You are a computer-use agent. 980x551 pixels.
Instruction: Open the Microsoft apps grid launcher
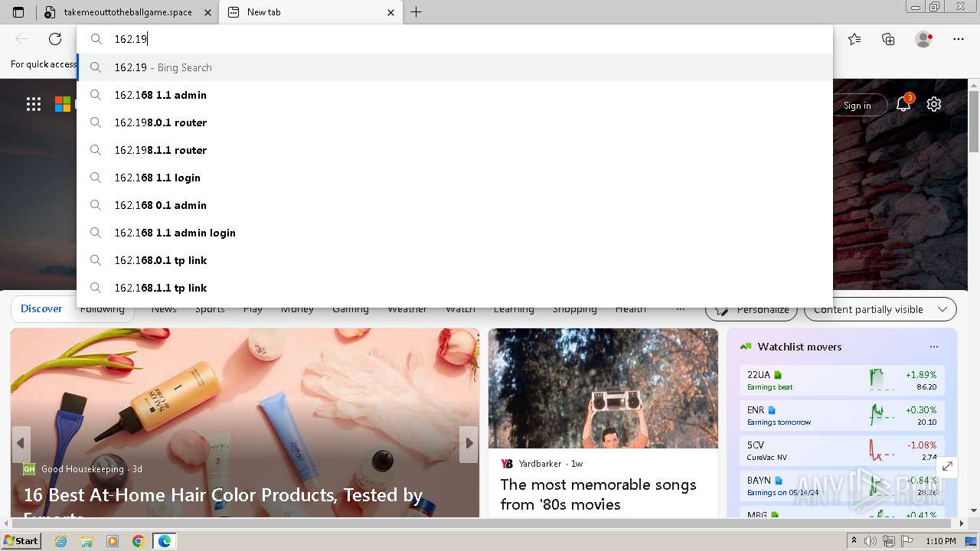click(34, 104)
